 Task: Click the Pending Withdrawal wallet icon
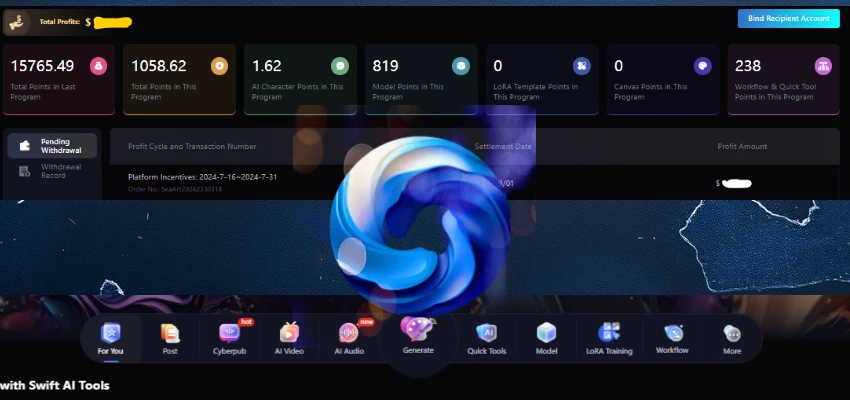[x=24, y=146]
